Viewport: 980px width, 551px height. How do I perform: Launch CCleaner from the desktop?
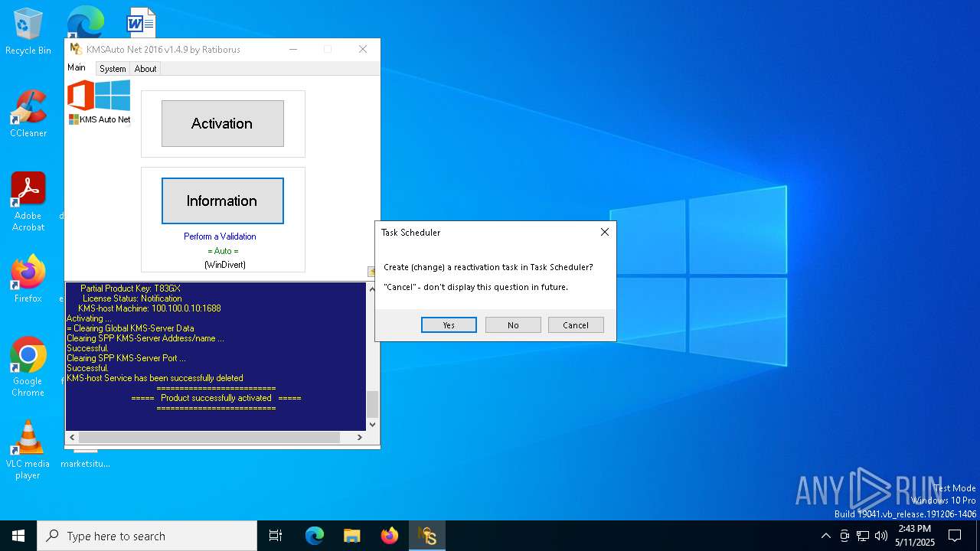coord(28,115)
